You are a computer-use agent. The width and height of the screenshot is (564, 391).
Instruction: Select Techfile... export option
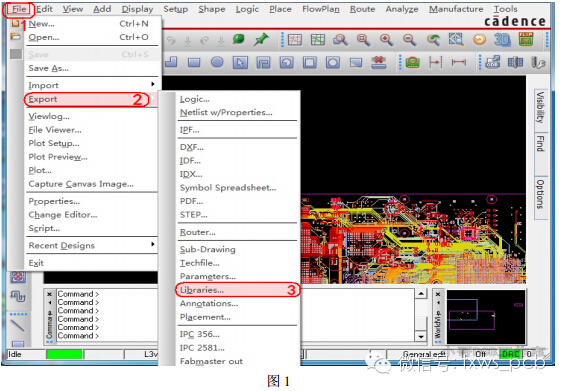[x=237, y=263]
